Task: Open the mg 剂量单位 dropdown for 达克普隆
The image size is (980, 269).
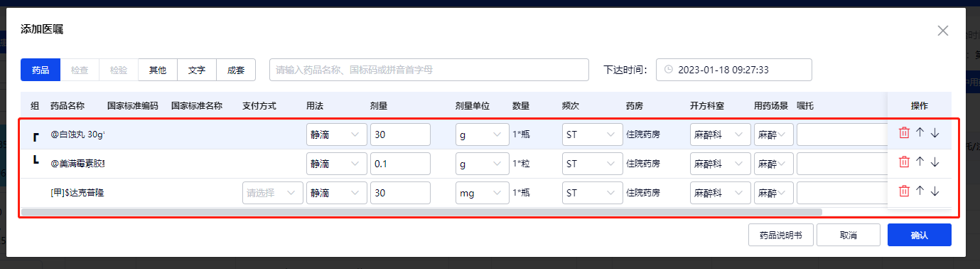Action: pos(482,193)
